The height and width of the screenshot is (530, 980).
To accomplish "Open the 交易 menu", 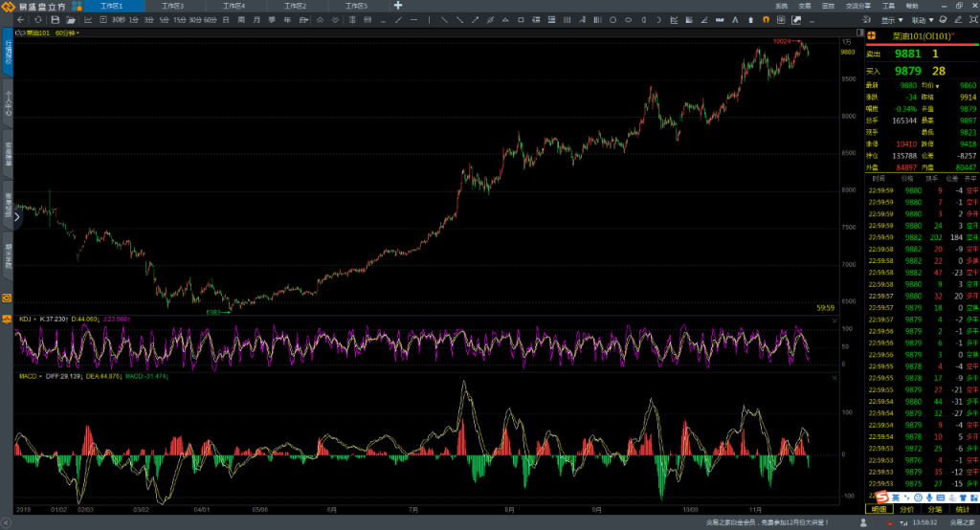I will point(804,6).
